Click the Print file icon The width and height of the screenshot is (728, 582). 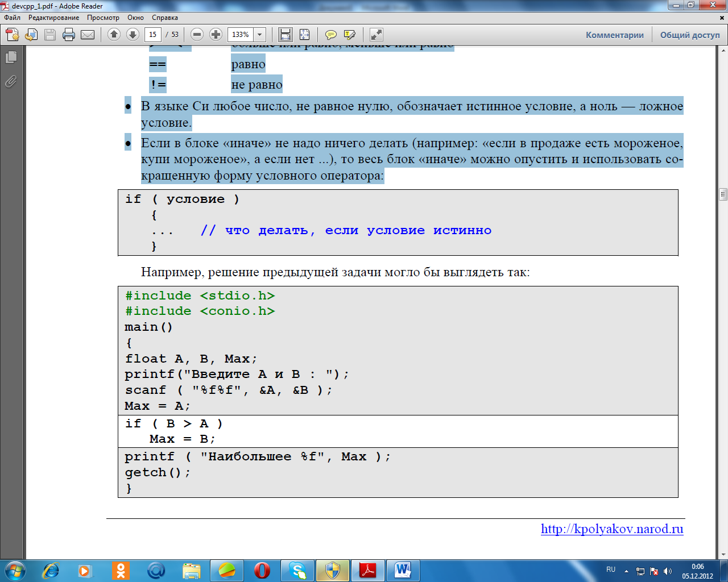[x=69, y=35]
